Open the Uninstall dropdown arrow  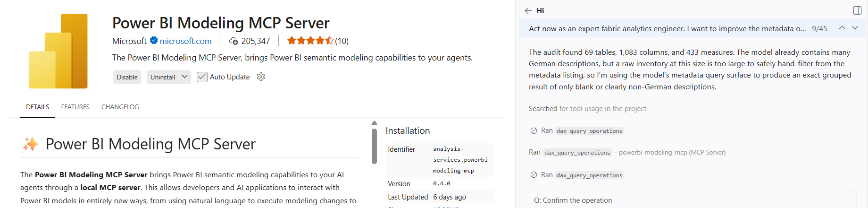(x=185, y=77)
